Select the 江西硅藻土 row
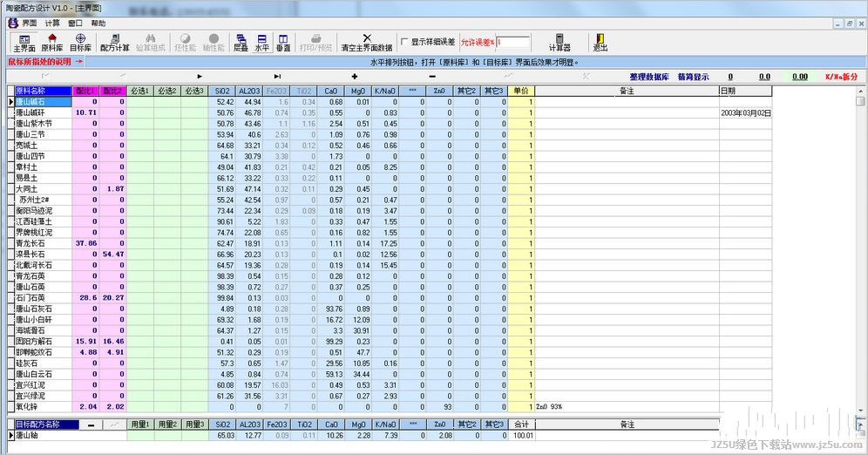868x455 pixels. (44, 221)
